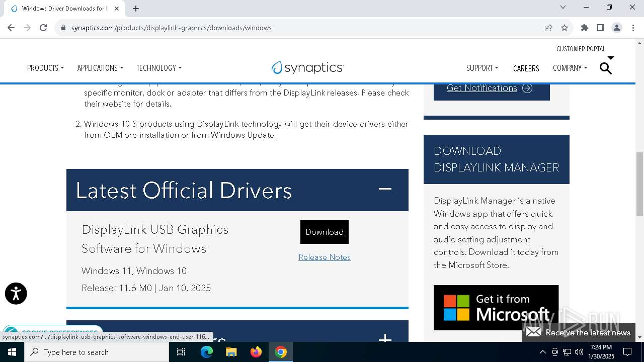Reload the current page
Viewport: 644px width, 362px height.
click(x=43, y=28)
